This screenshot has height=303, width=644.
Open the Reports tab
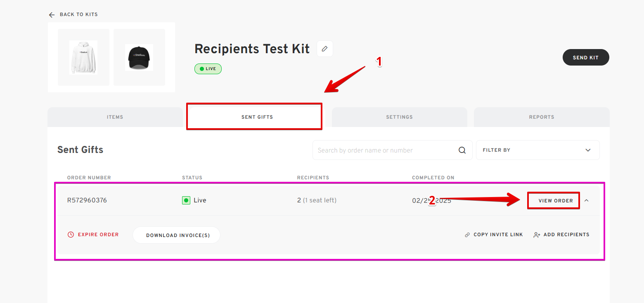pyautogui.click(x=542, y=117)
